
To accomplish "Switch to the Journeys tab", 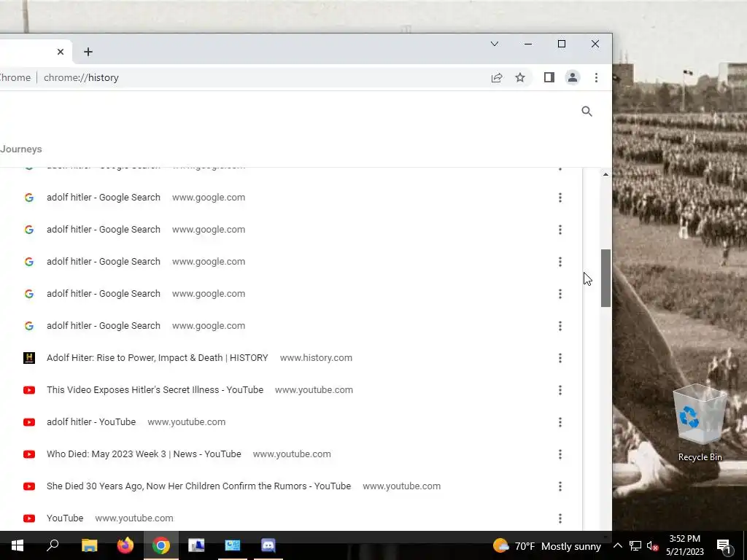I will pos(21,149).
